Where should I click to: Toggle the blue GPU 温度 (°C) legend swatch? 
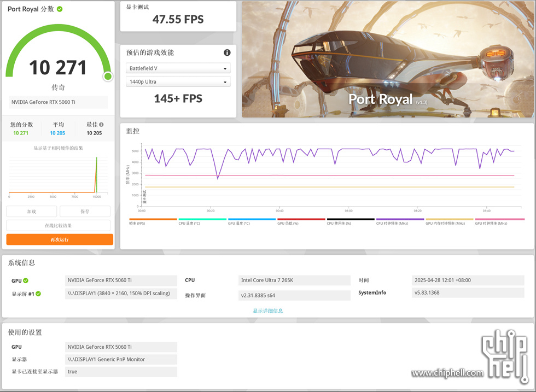tap(252, 219)
